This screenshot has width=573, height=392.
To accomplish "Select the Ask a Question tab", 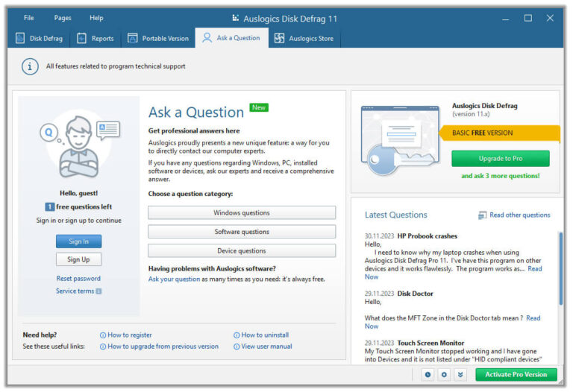I will (232, 38).
